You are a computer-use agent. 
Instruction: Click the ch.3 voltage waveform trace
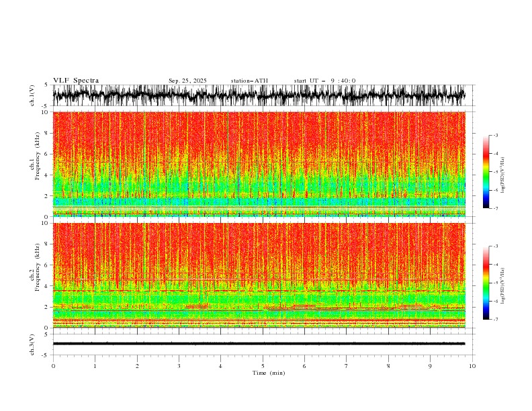click(x=259, y=344)
